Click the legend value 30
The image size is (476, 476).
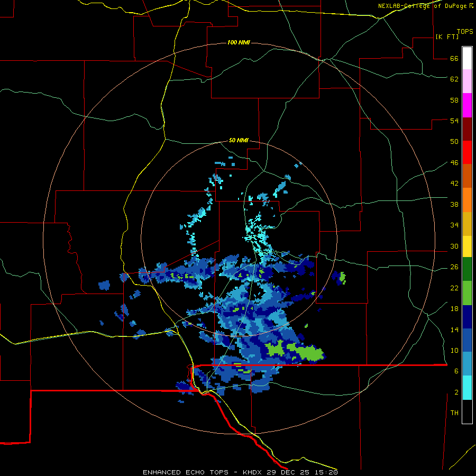click(454, 246)
